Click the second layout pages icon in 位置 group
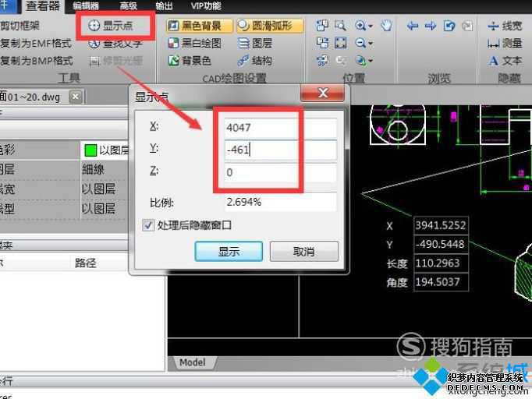The height and width of the screenshot is (399, 532). 322,43
